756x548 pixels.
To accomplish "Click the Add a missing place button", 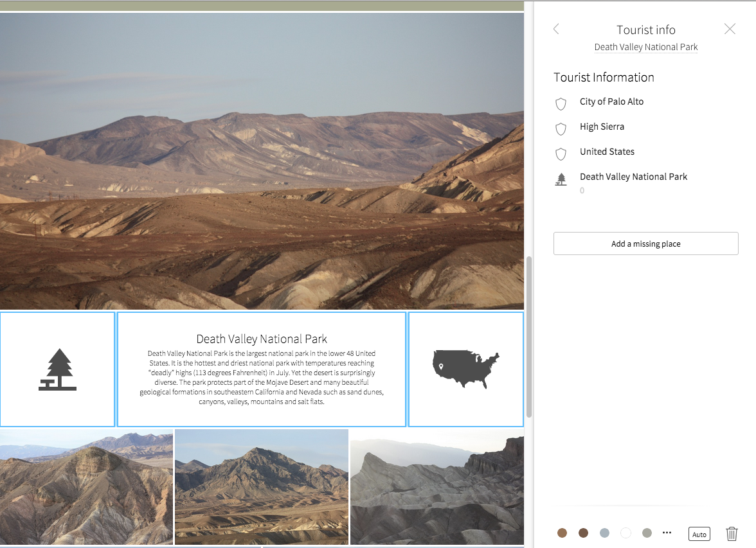I will (x=645, y=243).
